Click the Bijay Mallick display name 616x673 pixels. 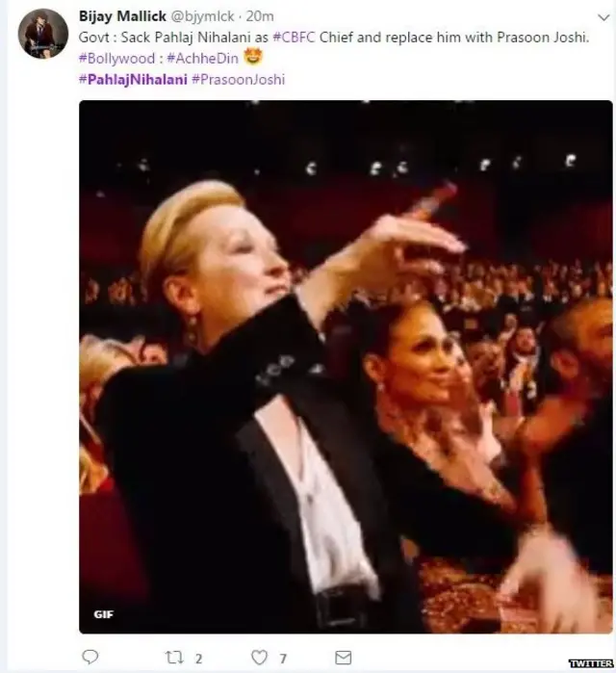[120, 16]
